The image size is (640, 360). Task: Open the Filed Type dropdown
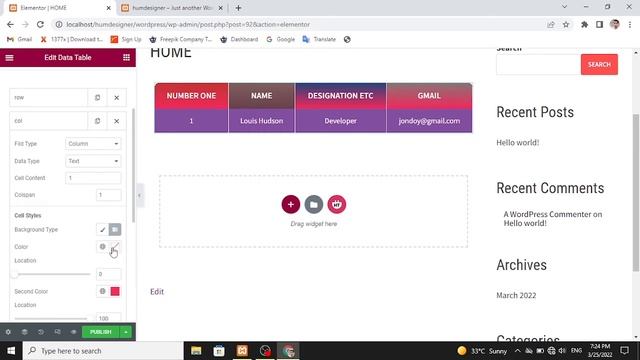[x=93, y=144]
